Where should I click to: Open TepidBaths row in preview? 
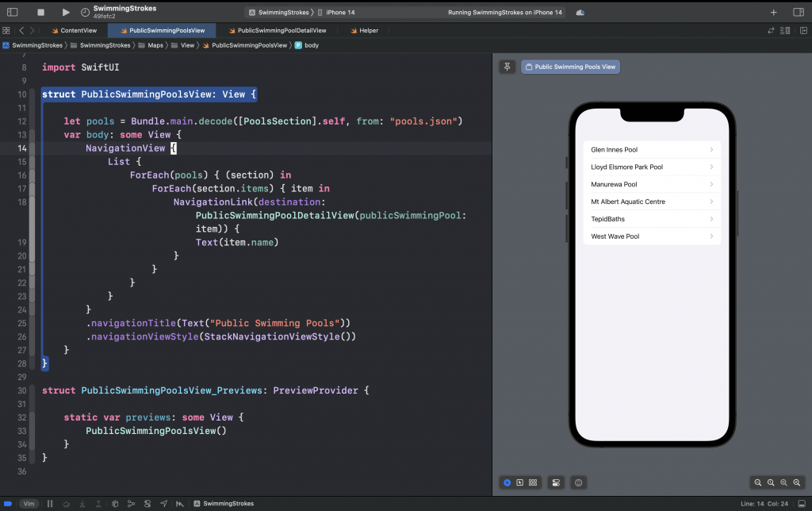(x=652, y=219)
